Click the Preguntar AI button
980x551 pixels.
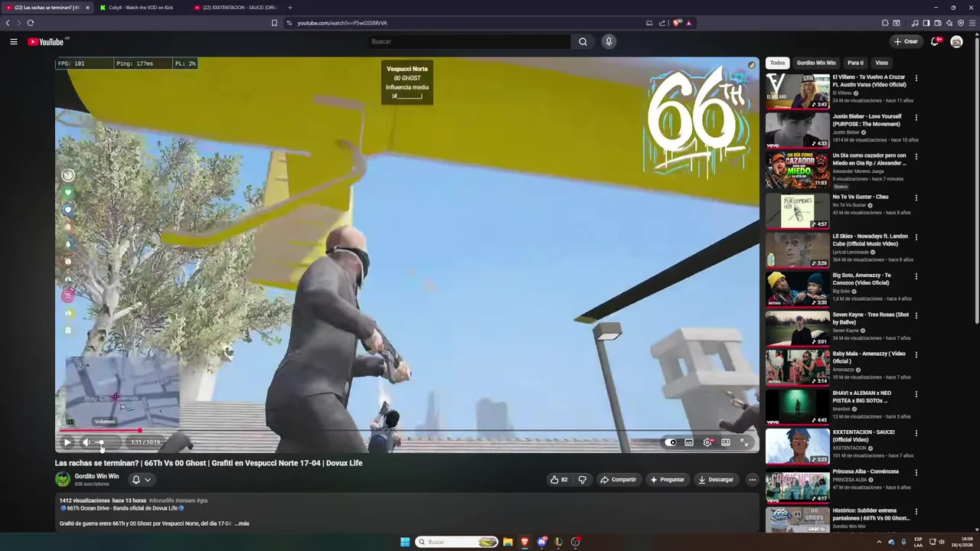click(667, 480)
